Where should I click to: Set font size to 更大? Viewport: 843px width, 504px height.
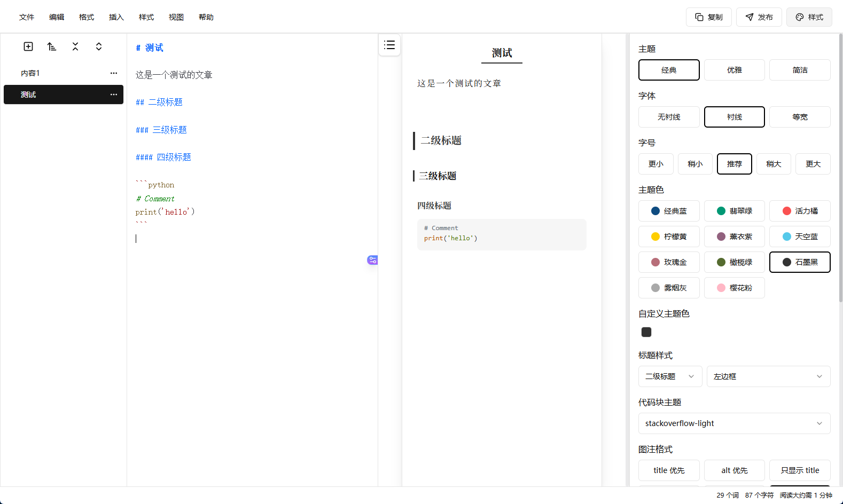(x=813, y=164)
